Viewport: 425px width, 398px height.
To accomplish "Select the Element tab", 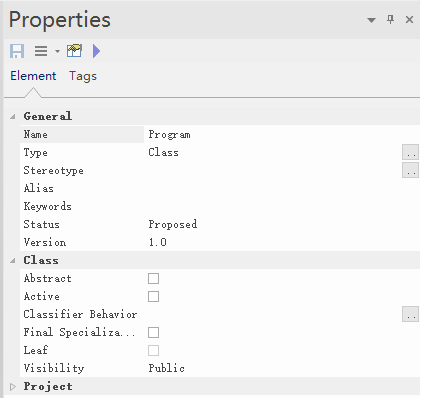I will pyautogui.click(x=33, y=76).
